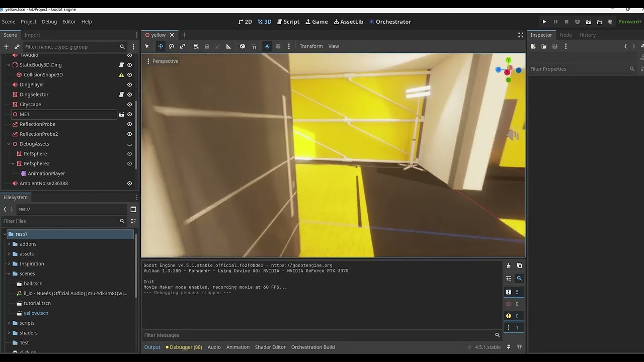Image resolution: width=644 pixels, height=362 pixels.
Task: Open the selectable nodes list tool
Action: (x=196, y=46)
